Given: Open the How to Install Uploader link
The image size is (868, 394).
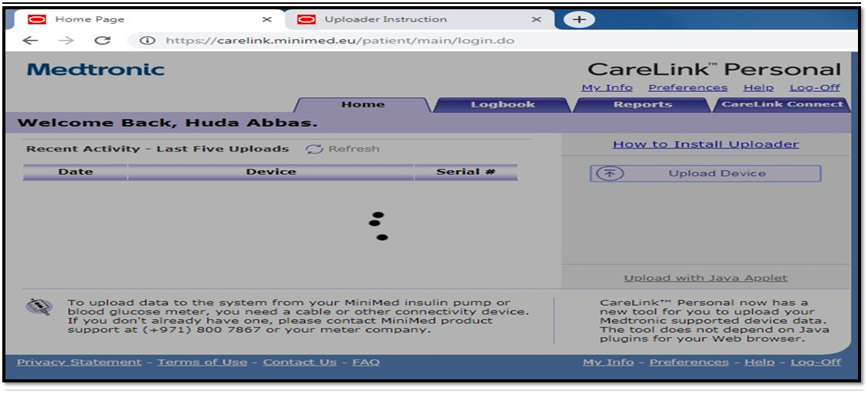Looking at the screenshot, I should point(705,144).
